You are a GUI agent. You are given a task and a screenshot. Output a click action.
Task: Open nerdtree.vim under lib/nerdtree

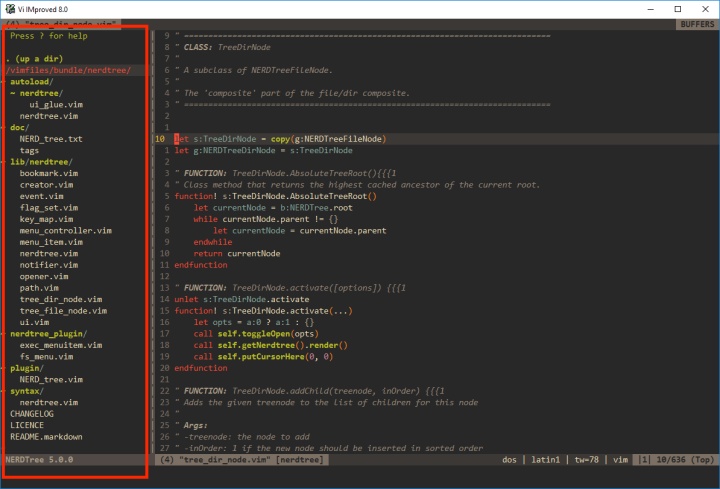pyautogui.click(x=49, y=254)
